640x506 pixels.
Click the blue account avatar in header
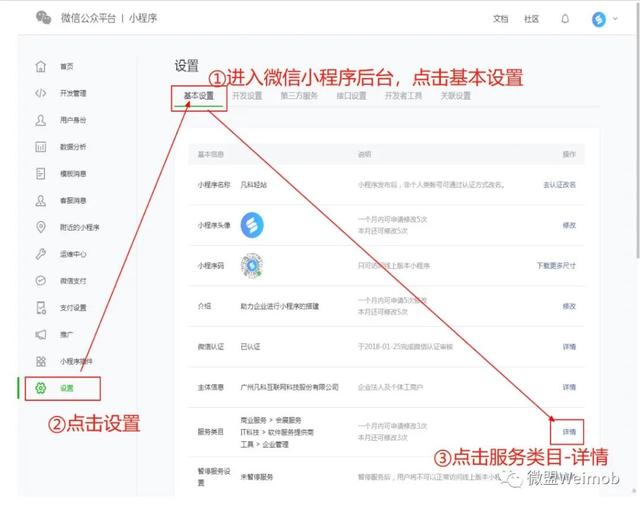(x=599, y=19)
